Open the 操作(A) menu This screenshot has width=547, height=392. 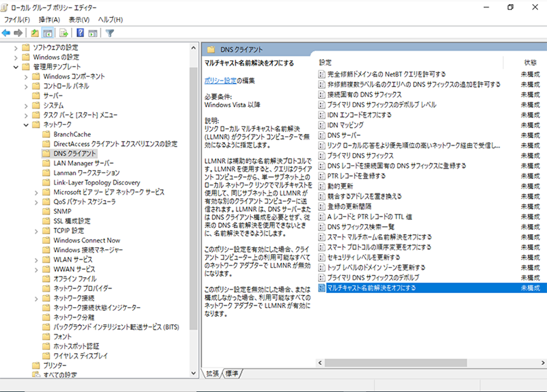pos(49,20)
